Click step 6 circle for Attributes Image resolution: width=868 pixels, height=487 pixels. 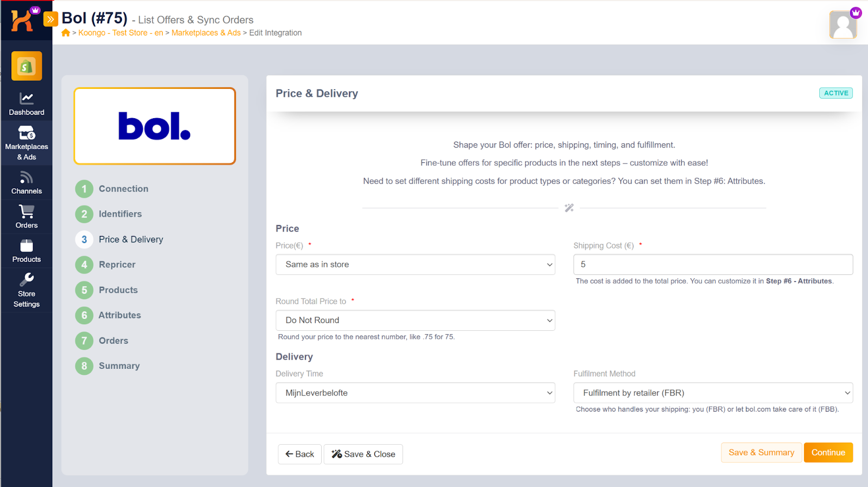click(x=84, y=315)
